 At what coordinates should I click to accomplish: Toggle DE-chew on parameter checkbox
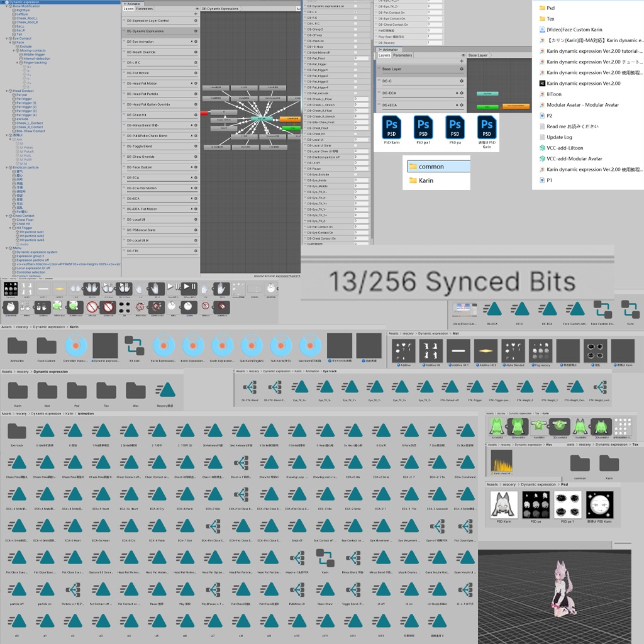[355, 41]
